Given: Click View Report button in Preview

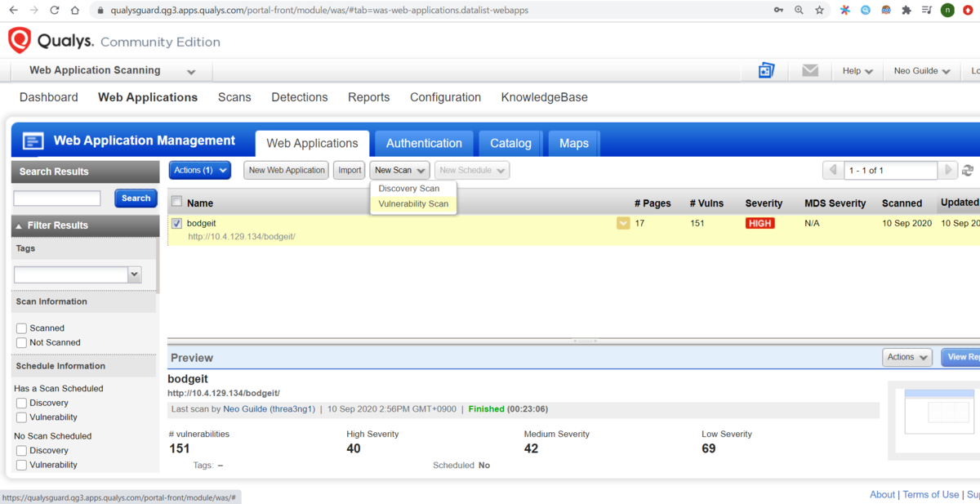Looking at the screenshot, I should (x=960, y=357).
